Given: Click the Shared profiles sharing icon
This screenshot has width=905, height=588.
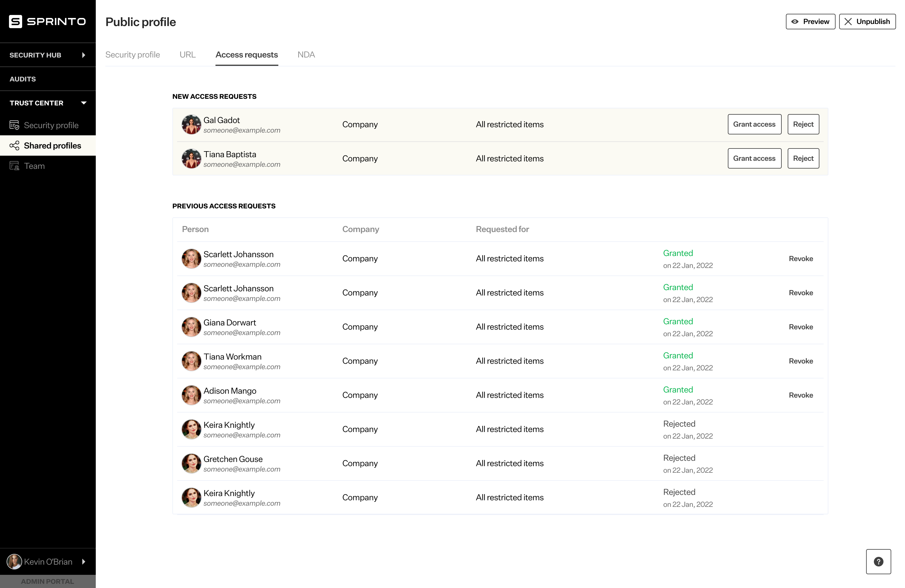Looking at the screenshot, I should (x=14, y=145).
